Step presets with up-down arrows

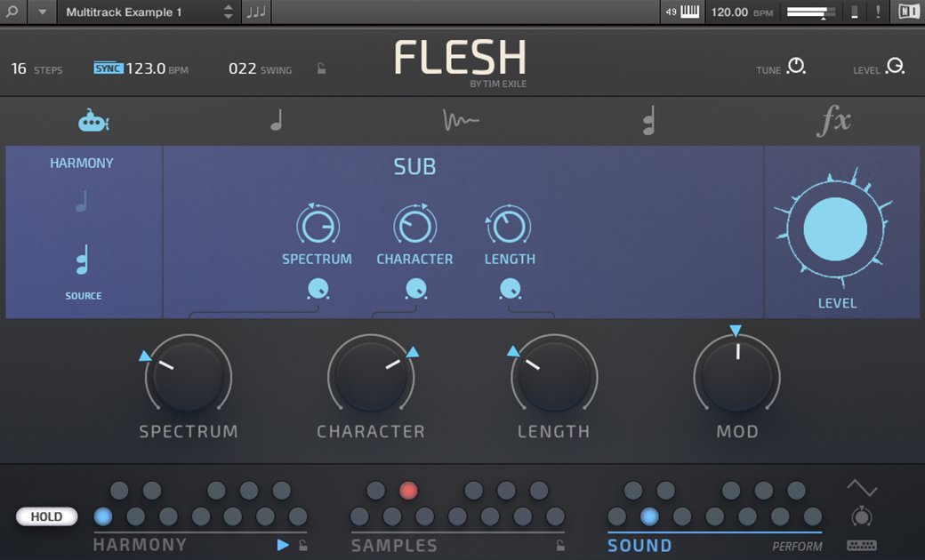(229, 12)
